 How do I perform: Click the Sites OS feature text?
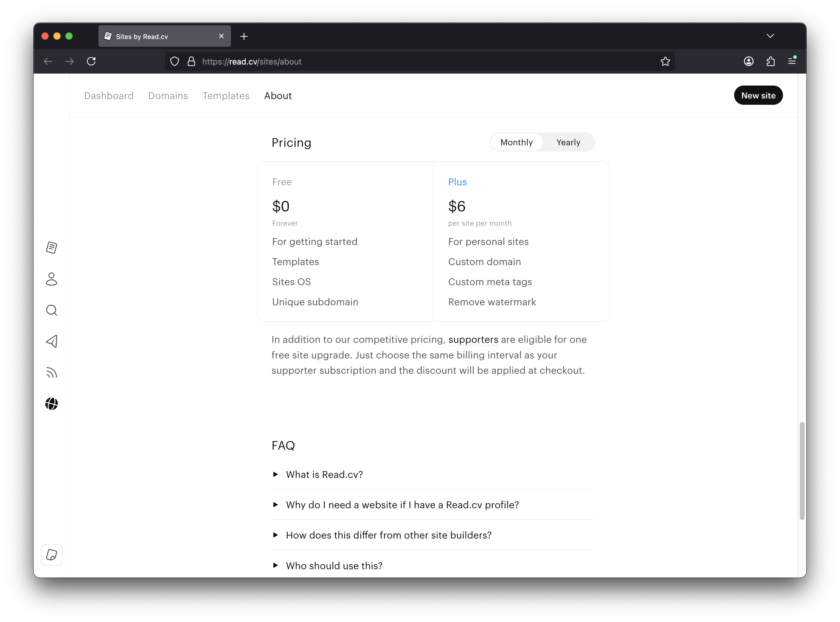click(291, 282)
